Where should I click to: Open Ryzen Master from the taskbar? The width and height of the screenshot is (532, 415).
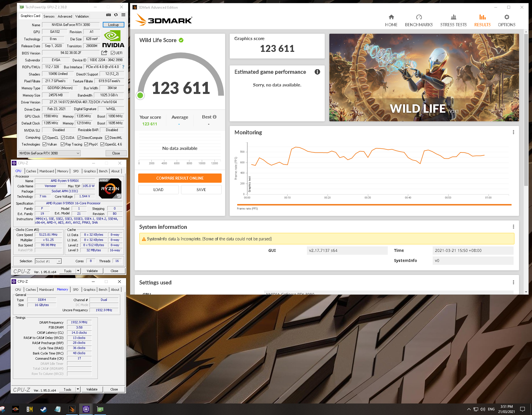click(16, 409)
